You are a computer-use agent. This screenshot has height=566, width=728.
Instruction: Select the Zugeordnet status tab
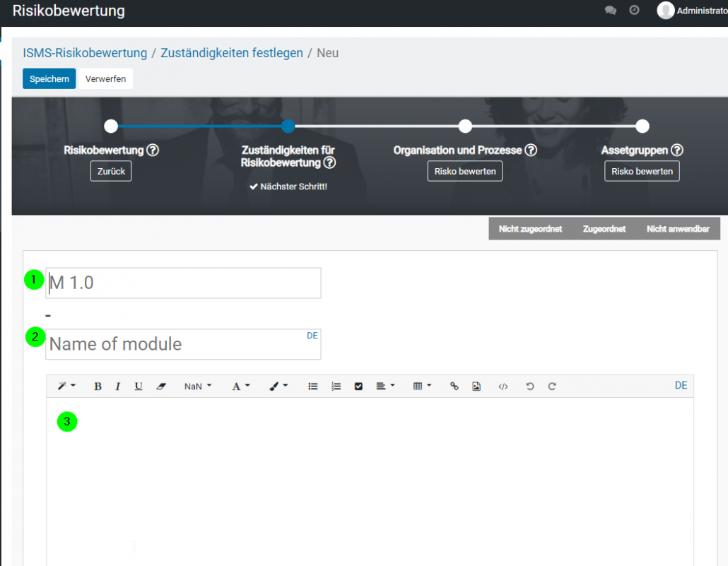pyautogui.click(x=604, y=229)
